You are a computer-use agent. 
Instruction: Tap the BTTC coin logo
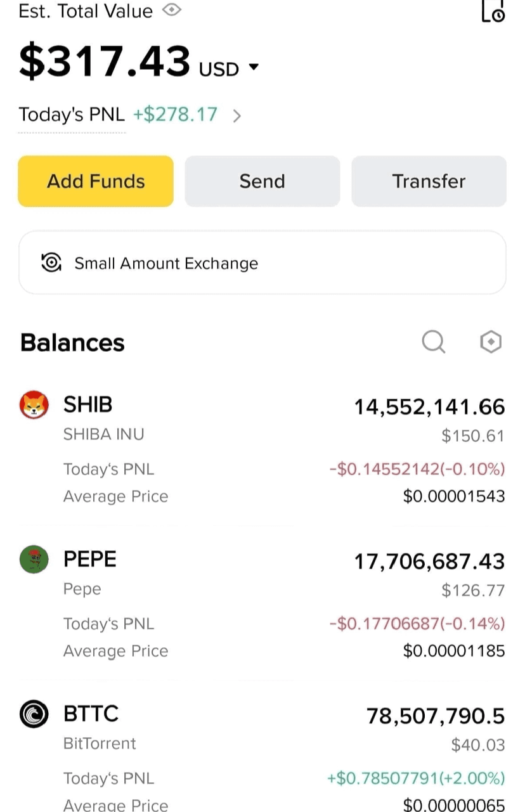coord(34,714)
